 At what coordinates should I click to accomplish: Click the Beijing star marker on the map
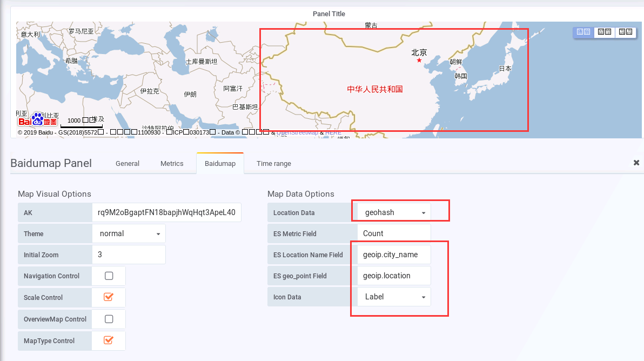coord(419,60)
